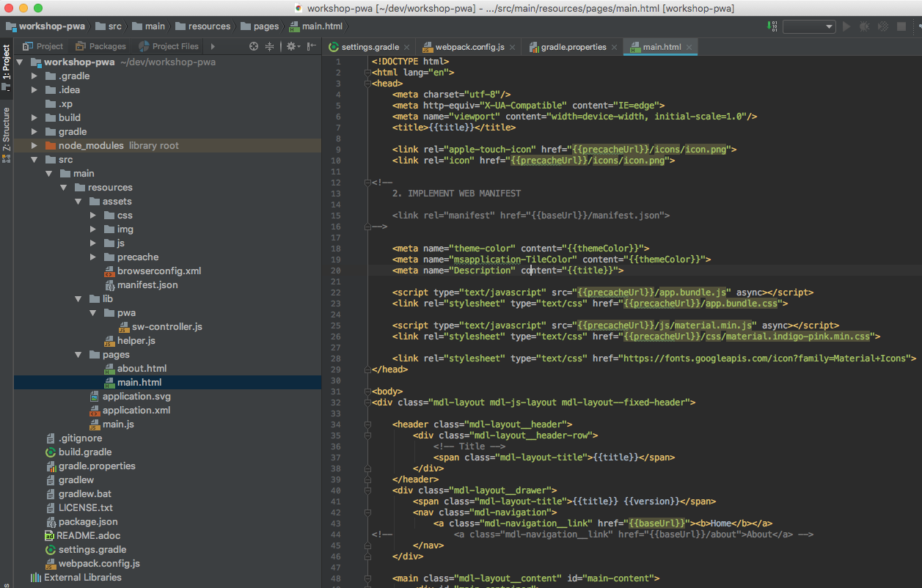Select README.adoc file icon

pos(51,536)
